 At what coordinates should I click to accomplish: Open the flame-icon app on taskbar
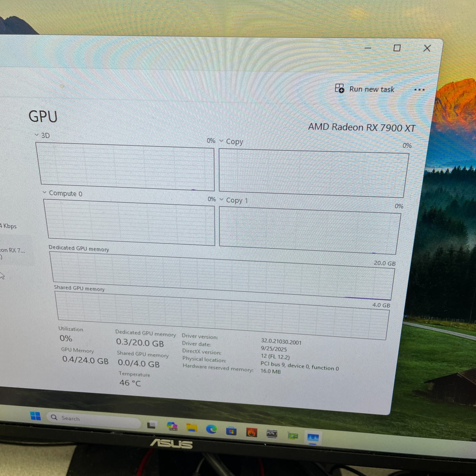[x=251, y=432]
